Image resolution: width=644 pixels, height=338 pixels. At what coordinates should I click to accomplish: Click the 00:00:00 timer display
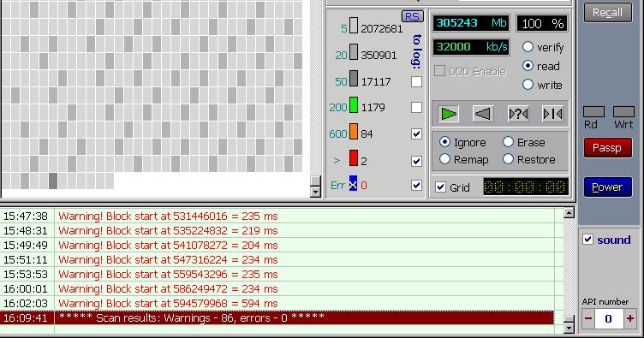526,187
